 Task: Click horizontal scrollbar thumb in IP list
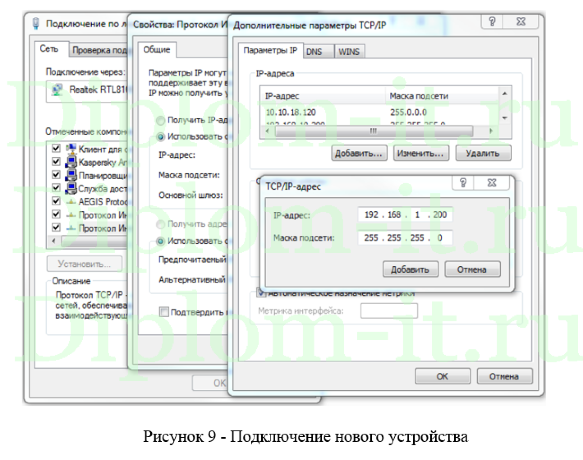pyautogui.click(x=374, y=131)
